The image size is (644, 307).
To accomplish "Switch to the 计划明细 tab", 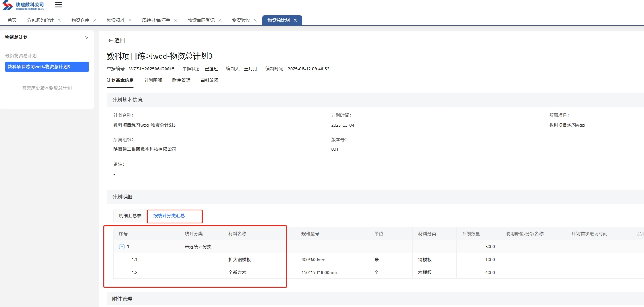I will pyautogui.click(x=153, y=80).
